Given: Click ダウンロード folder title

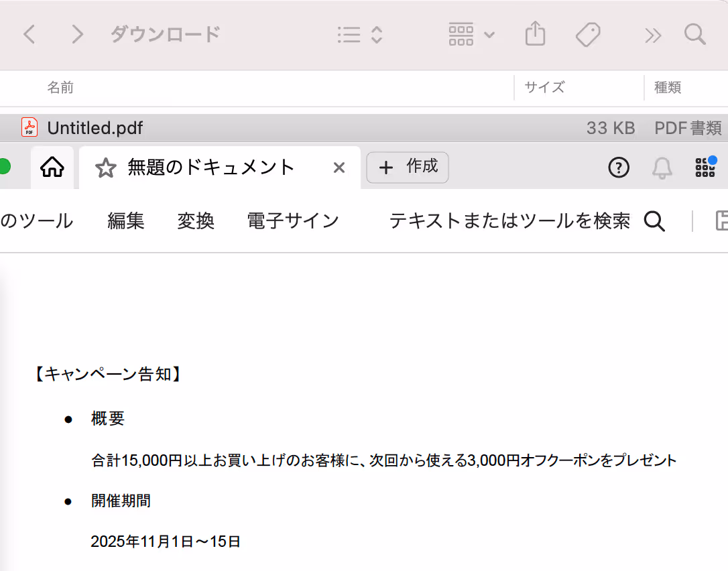Looking at the screenshot, I should 166,34.
